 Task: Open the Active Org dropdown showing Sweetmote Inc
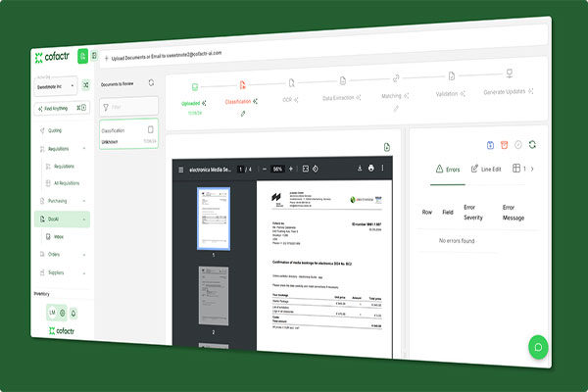coord(56,86)
